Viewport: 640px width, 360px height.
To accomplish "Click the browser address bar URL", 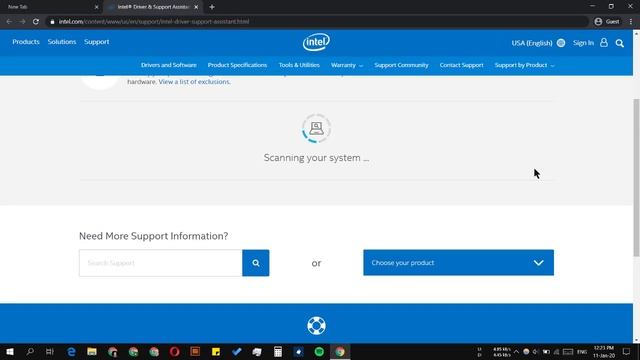I will [x=153, y=22].
